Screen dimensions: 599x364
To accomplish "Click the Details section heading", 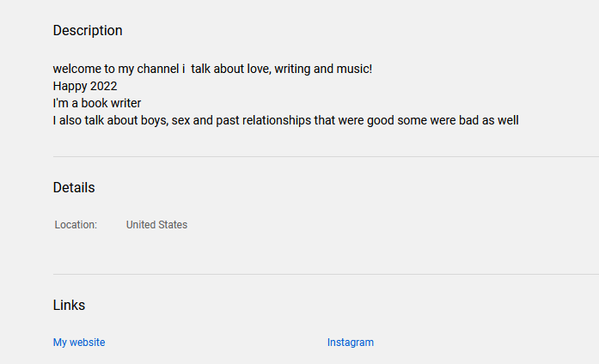I will tap(74, 187).
